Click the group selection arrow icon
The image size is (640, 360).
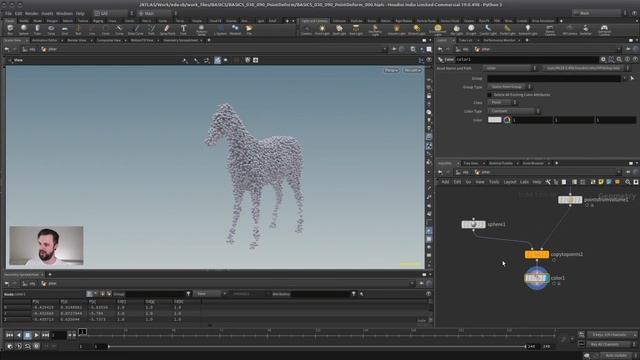(x=632, y=78)
